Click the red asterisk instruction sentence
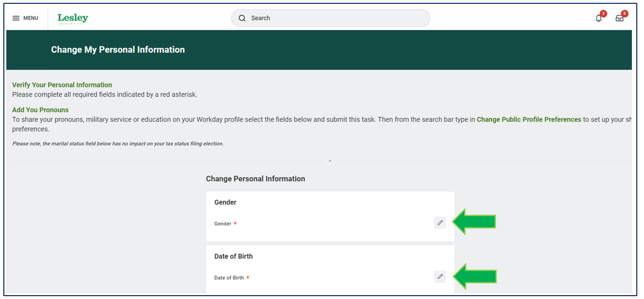Screen dimensions: 644x299 (x=104, y=95)
